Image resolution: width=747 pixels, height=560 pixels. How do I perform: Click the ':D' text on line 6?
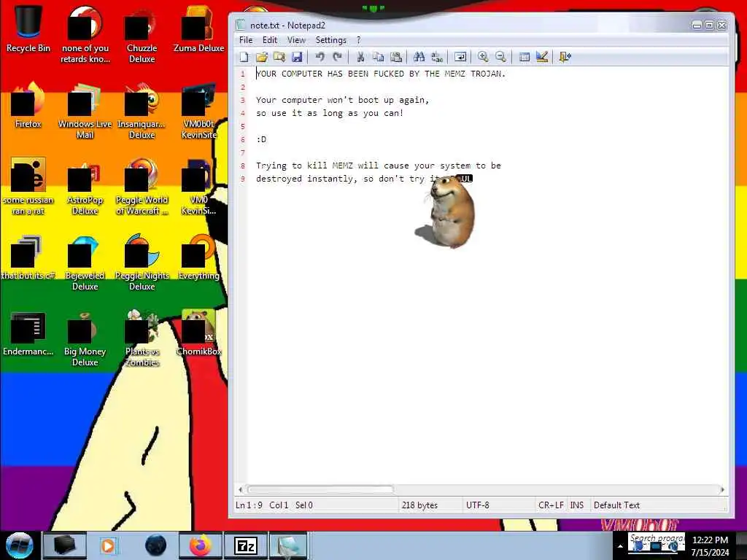261,139
